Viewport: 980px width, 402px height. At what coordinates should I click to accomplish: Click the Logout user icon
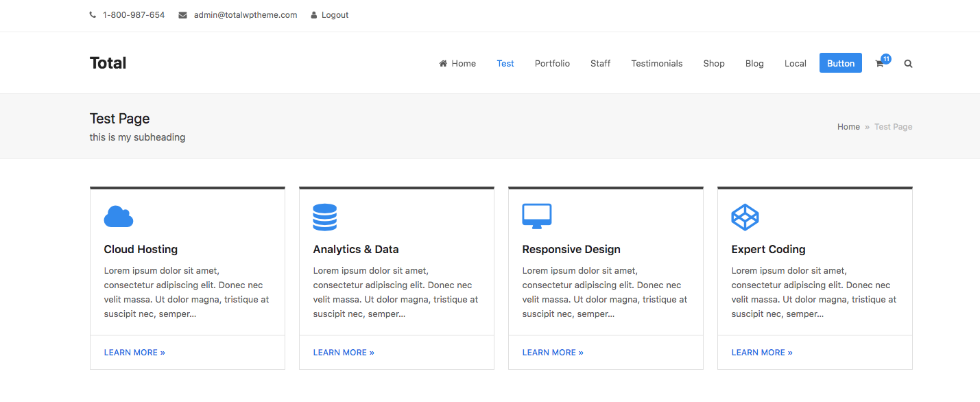click(314, 15)
